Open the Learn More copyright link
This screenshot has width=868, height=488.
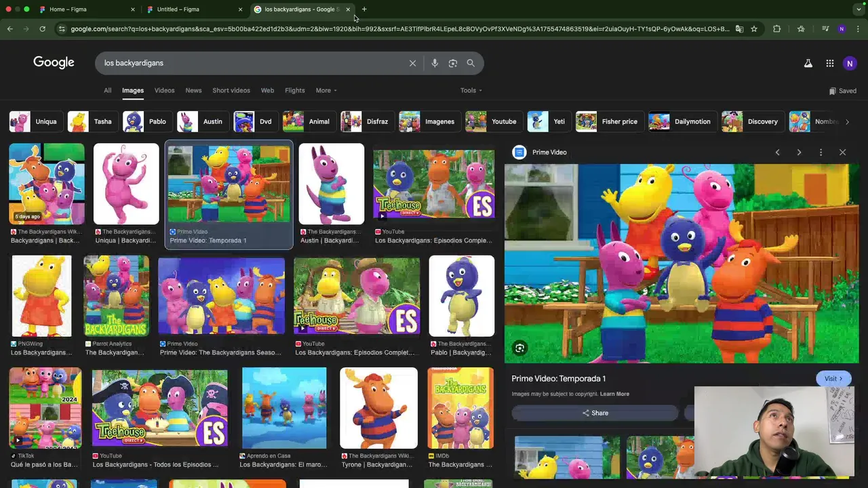click(x=614, y=394)
